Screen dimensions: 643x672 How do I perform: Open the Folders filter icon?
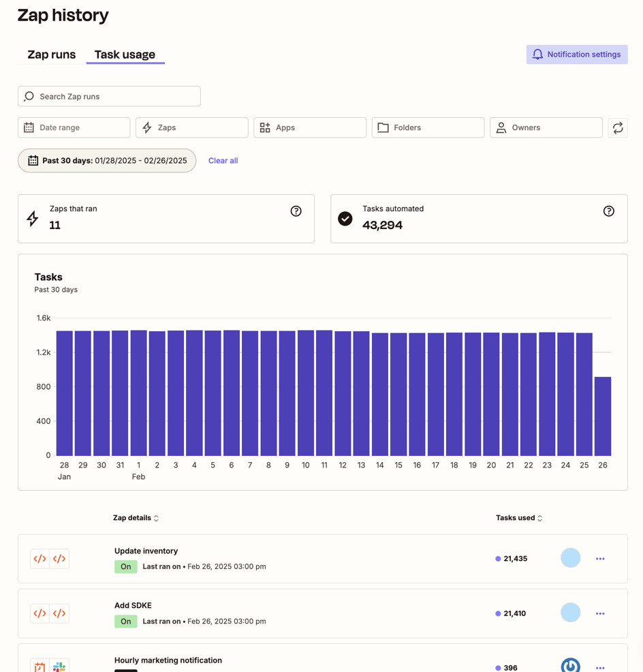click(x=383, y=127)
